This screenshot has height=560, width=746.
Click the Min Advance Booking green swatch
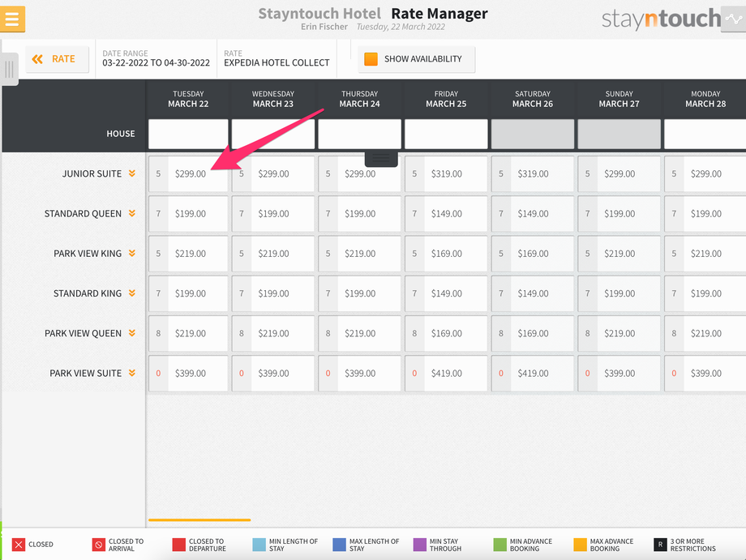(x=500, y=545)
